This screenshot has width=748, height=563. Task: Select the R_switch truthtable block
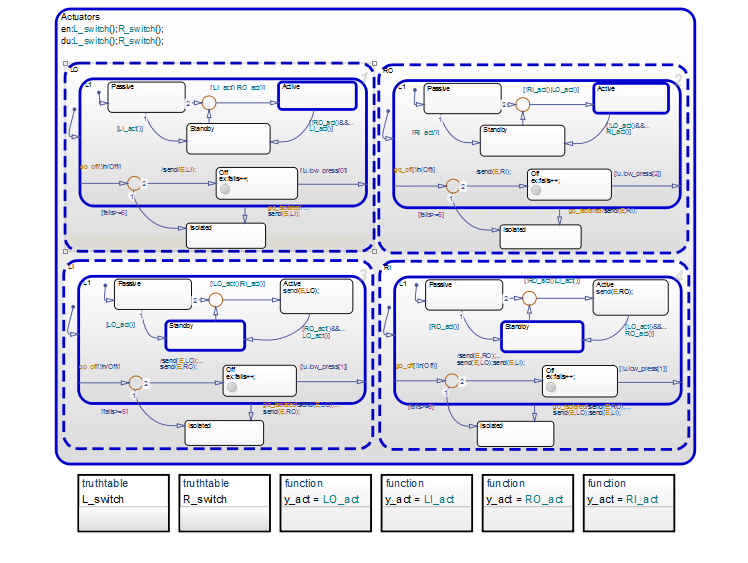pos(225,503)
